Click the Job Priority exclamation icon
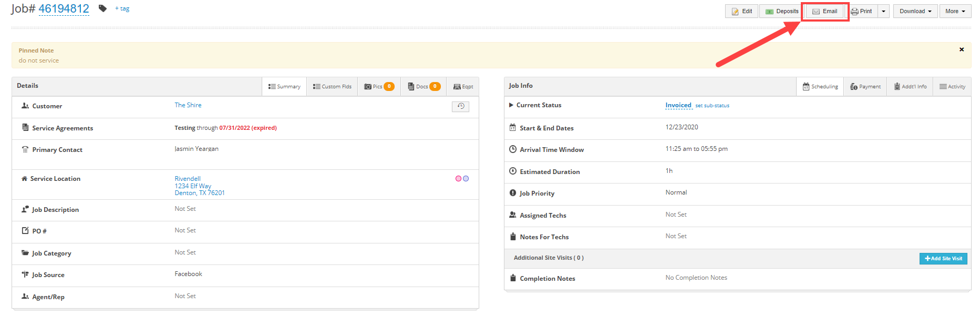This screenshot has width=980, height=316. coord(513,193)
